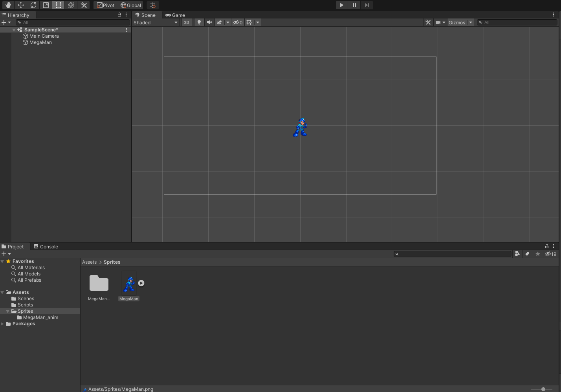Expand MegaMan sprite sub-assets arrow
Screen dimensions: 561x392
point(141,283)
